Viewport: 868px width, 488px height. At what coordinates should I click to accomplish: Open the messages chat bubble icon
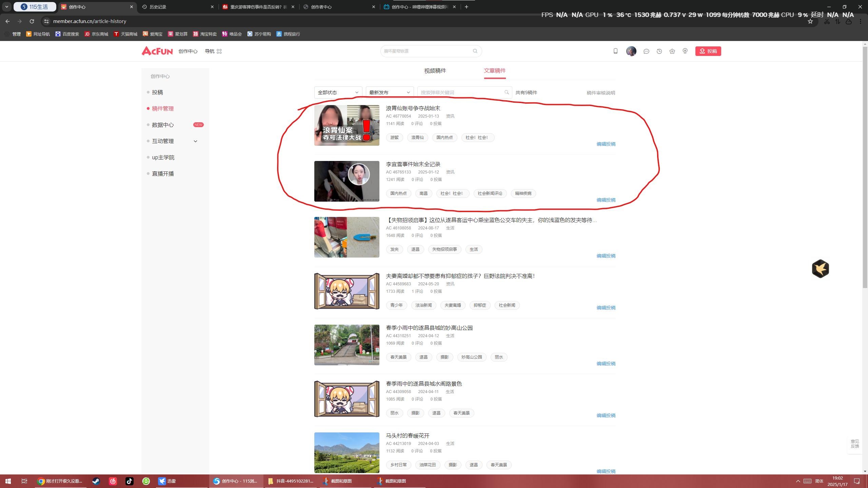[x=646, y=51]
